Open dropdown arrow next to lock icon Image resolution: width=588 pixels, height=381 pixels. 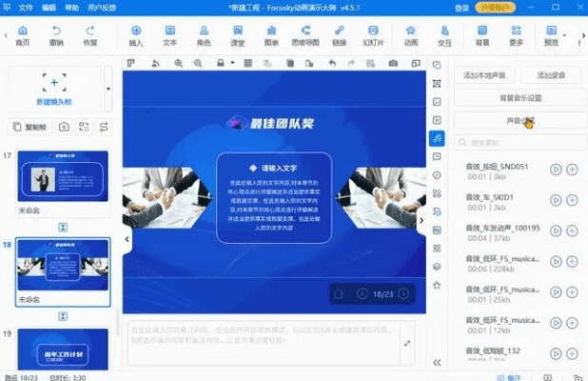(232, 63)
